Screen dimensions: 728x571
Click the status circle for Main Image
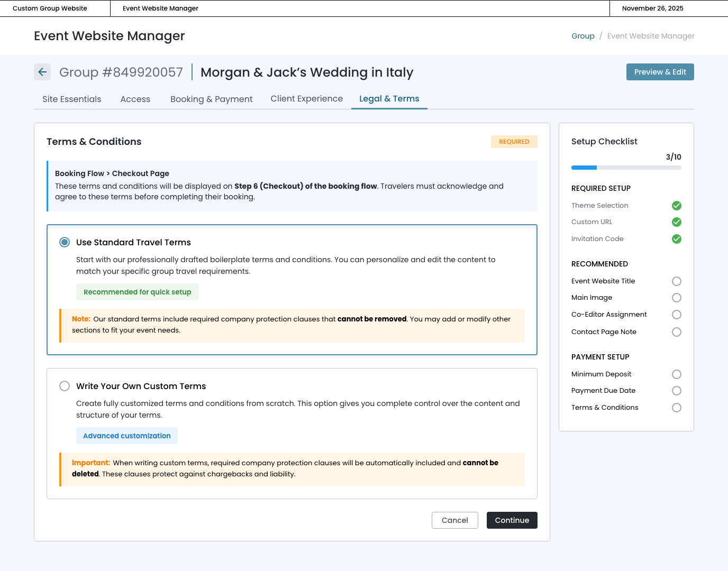(676, 298)
